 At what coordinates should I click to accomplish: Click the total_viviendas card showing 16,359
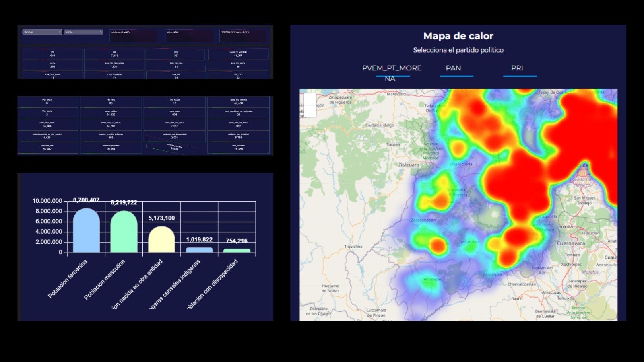(238, 148)
